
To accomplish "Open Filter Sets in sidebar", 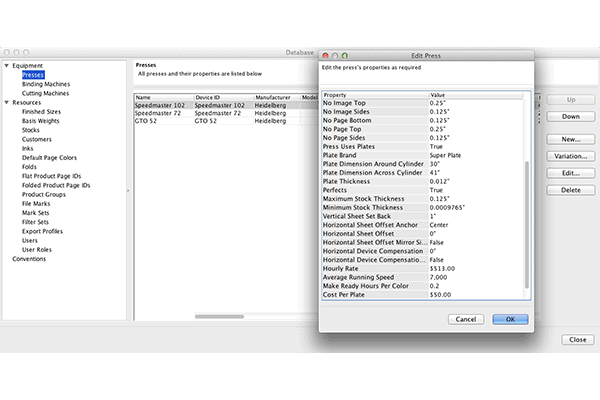I will (35, 222).
